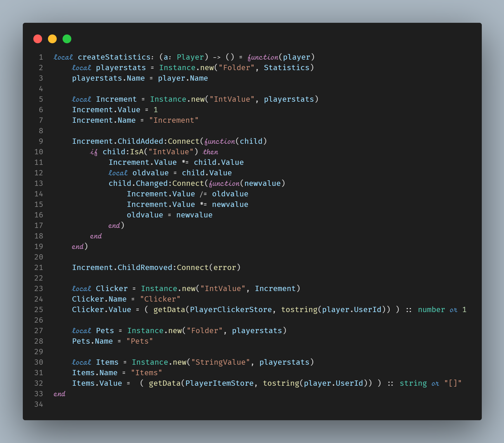Click 'string' type cast on line 32
Viewport: 504px width, 443px height.
click(x=413, y=383)
